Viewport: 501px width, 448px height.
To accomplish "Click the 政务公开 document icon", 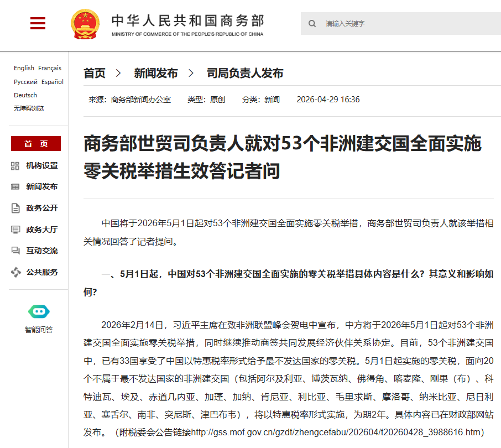I will click(x=15, y=209).
